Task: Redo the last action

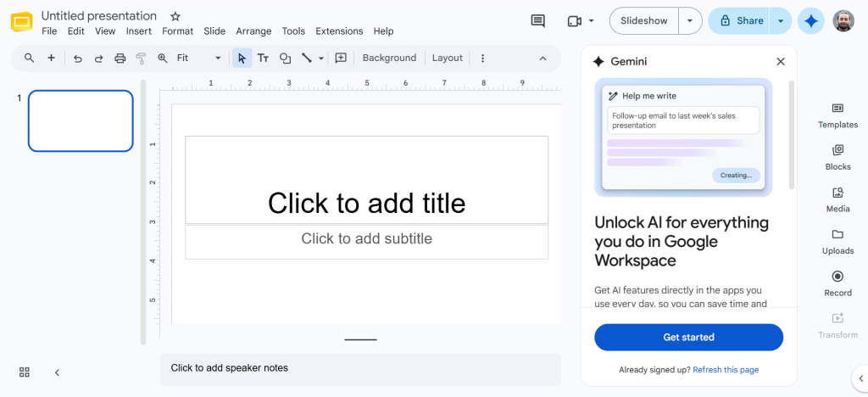Action: pyautogui.click(x=98, y=59)
